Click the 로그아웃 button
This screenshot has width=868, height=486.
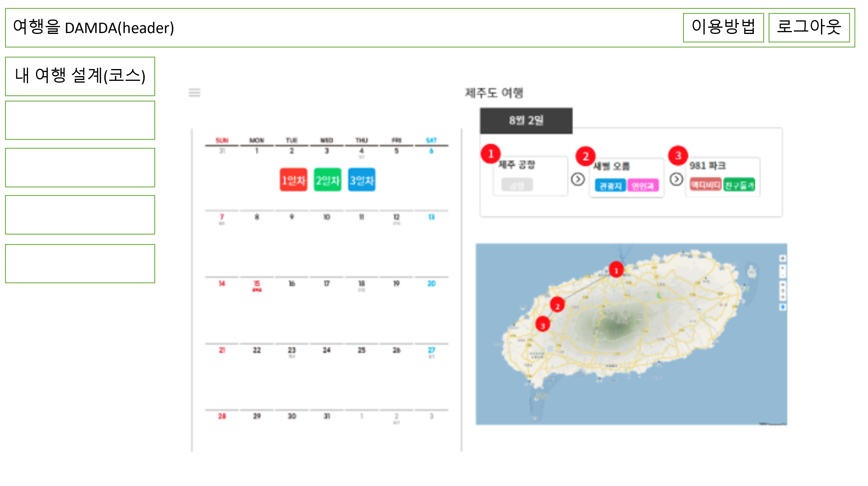809,28
